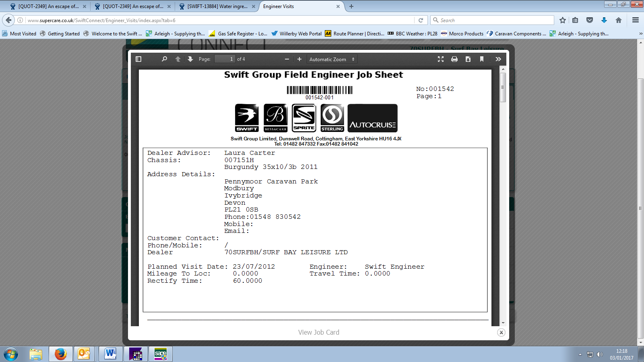This screenshot has width=644, height=362.
Task: Click the Autocruise brand logo
Action: (373, 118)
